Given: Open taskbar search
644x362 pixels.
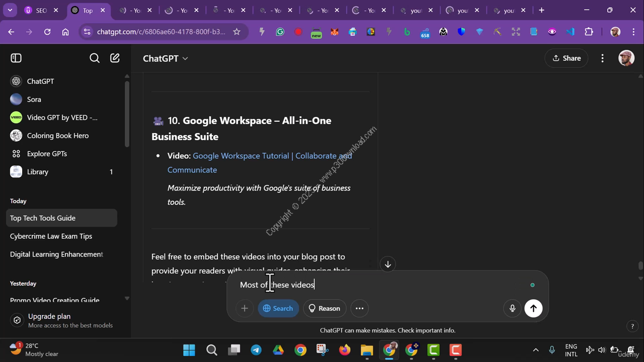Looking at the screenshot, I should click(x=211, y=350).
